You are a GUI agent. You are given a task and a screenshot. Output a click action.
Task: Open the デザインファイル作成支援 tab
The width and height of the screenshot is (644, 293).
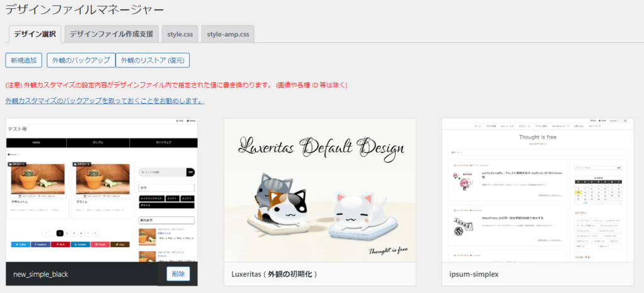111,34
